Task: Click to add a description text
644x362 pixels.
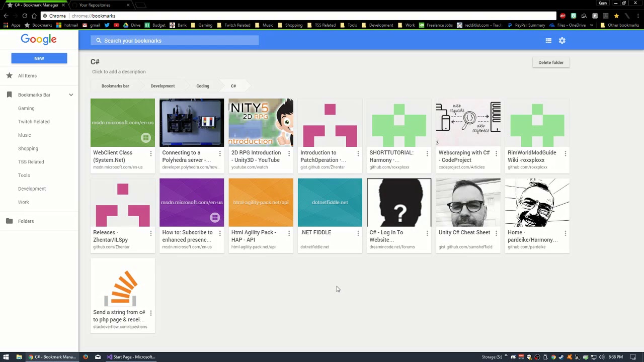Action: [x=119, y=72]
